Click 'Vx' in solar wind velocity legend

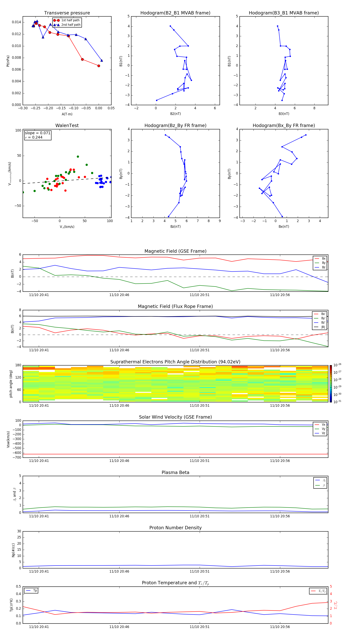320,424
